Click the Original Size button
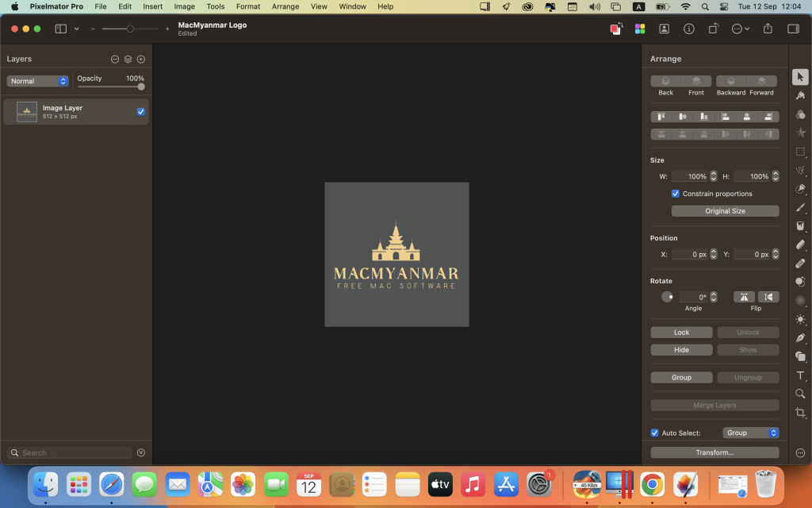 pyautogui.click(x=725, y=211)
